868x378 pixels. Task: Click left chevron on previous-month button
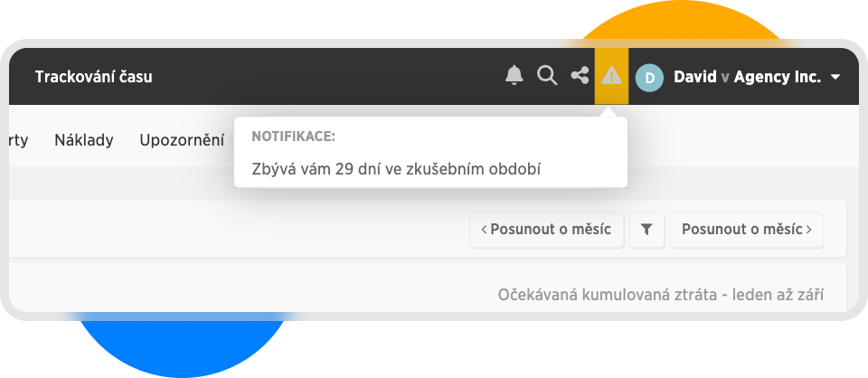484,230
